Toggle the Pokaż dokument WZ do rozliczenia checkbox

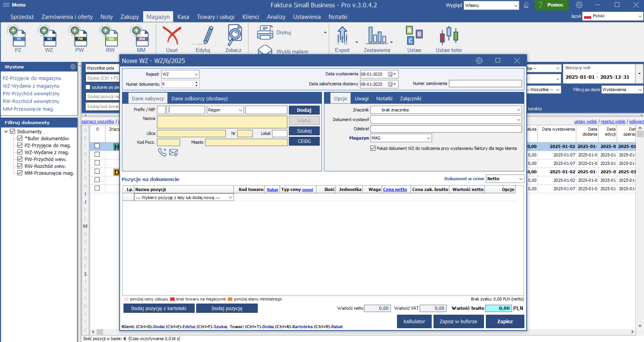point(373,148)
